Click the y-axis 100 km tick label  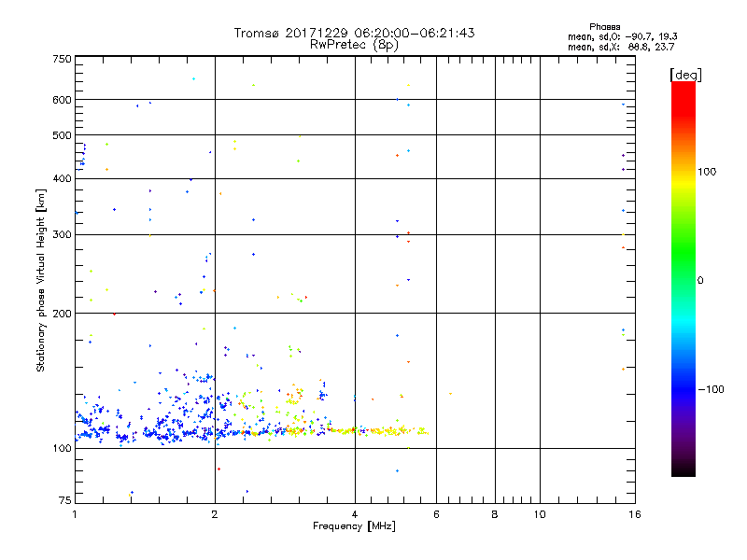(62, 449)
